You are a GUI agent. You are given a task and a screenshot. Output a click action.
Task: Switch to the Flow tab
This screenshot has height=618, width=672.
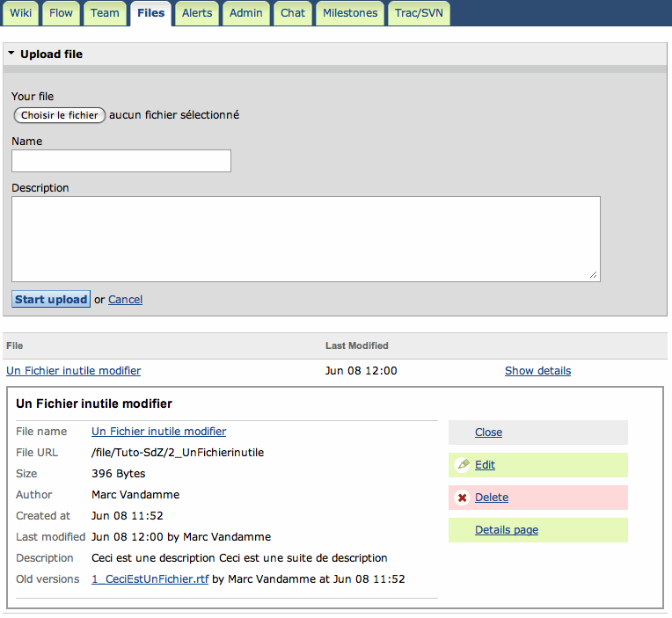coord(62,13)
